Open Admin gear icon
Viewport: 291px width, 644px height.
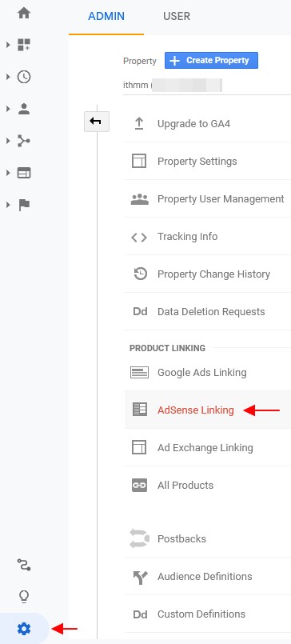(x=24, y=628)
